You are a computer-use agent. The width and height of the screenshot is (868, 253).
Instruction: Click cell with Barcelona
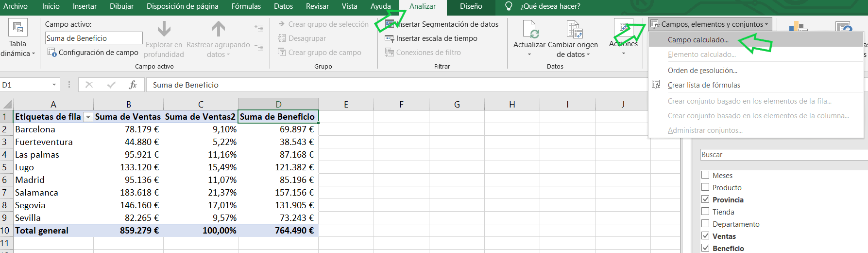[x=53, y=129]
